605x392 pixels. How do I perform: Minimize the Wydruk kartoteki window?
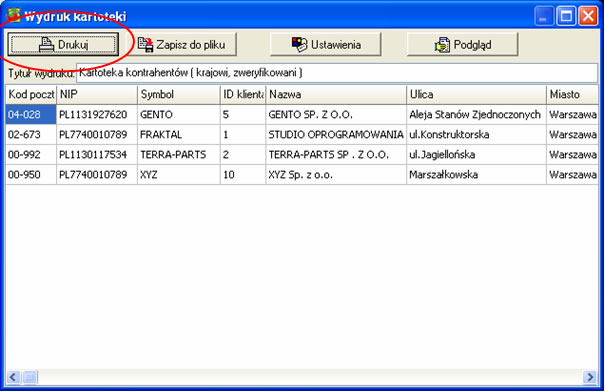pyautogui.click(x=544, y=17)
